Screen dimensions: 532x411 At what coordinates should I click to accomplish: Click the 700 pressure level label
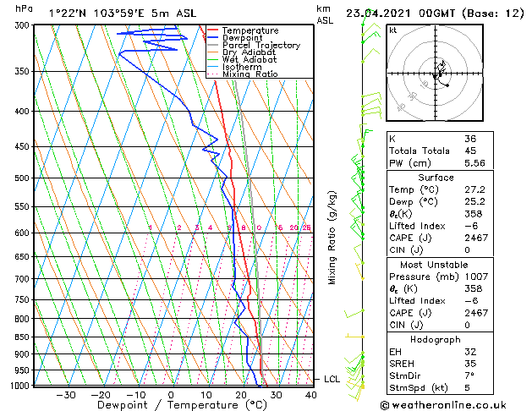pos(24,279)
